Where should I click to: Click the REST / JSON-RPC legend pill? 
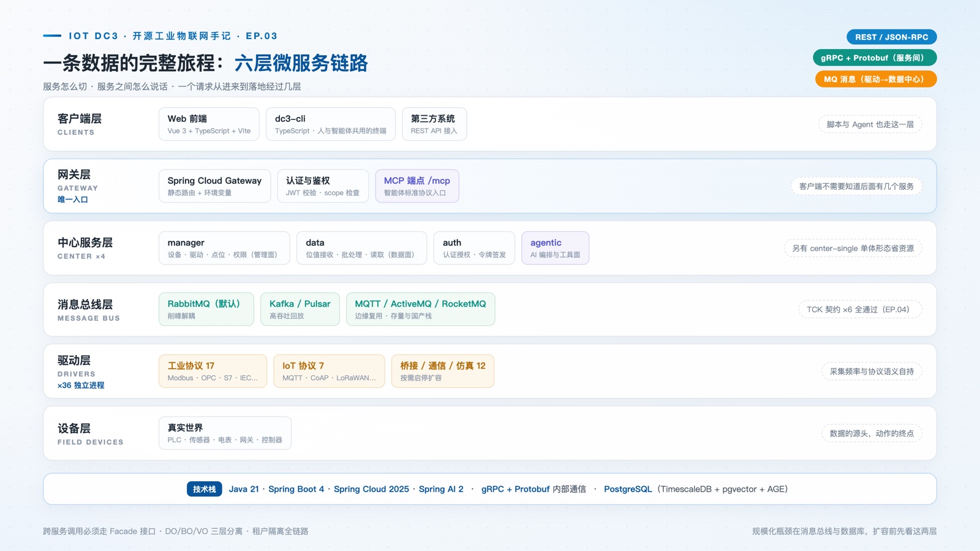pos(892,37)
